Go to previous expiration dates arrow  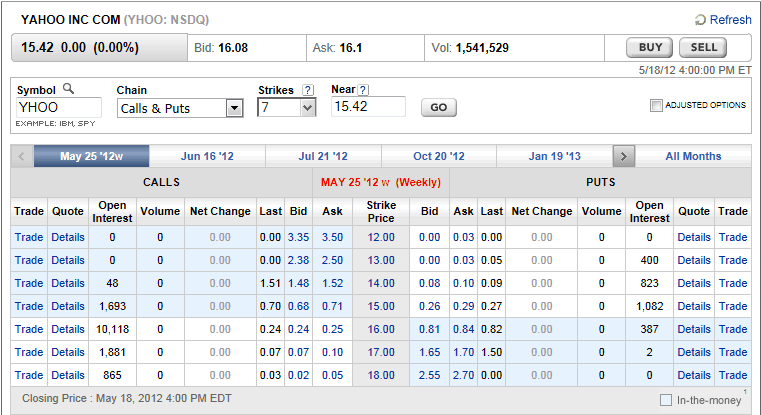[22, 156]
